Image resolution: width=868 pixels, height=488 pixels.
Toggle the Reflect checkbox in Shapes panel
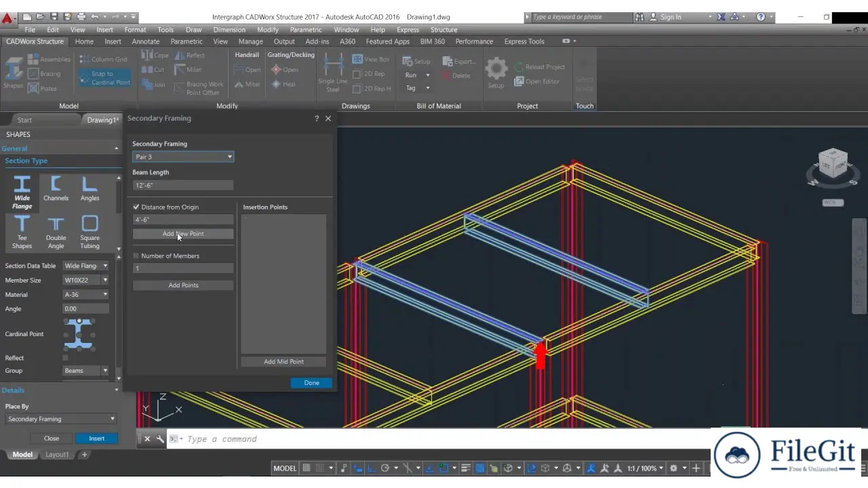point(65,358)
